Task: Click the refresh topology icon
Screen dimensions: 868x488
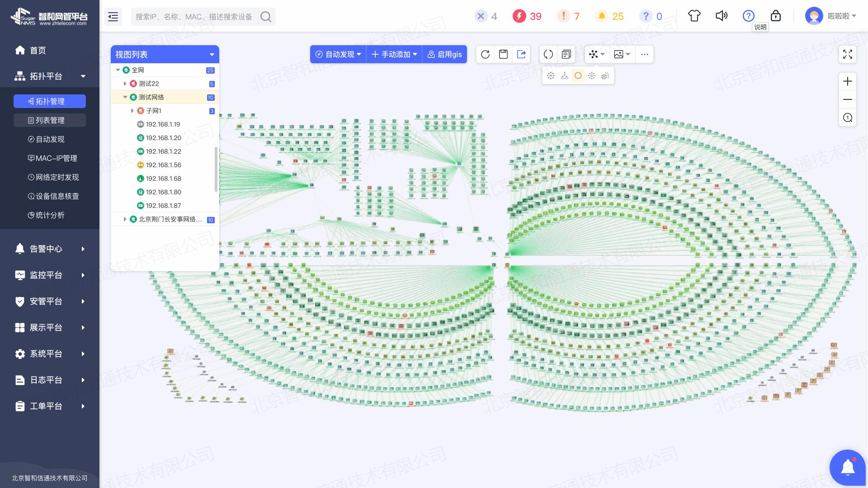Action: [485, 54]
